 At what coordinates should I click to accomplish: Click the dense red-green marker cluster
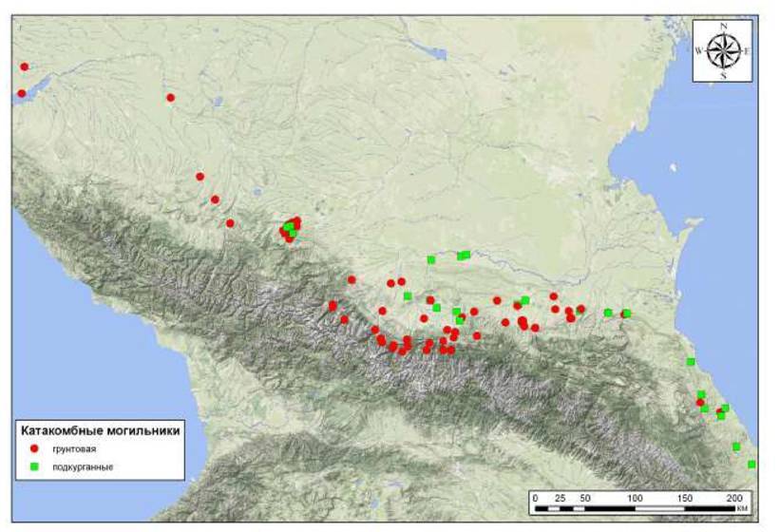[290, 228]
